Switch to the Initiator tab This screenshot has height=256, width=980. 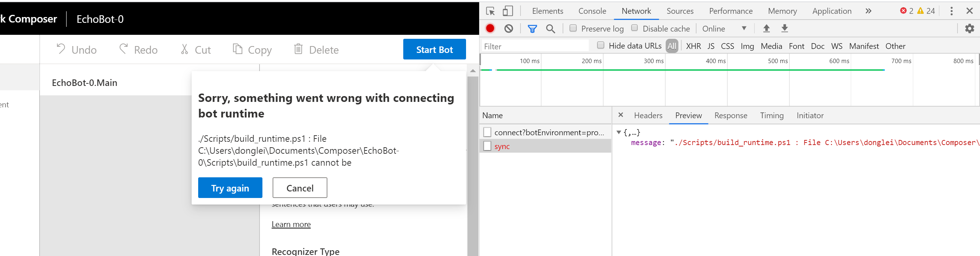coord(810,115)
